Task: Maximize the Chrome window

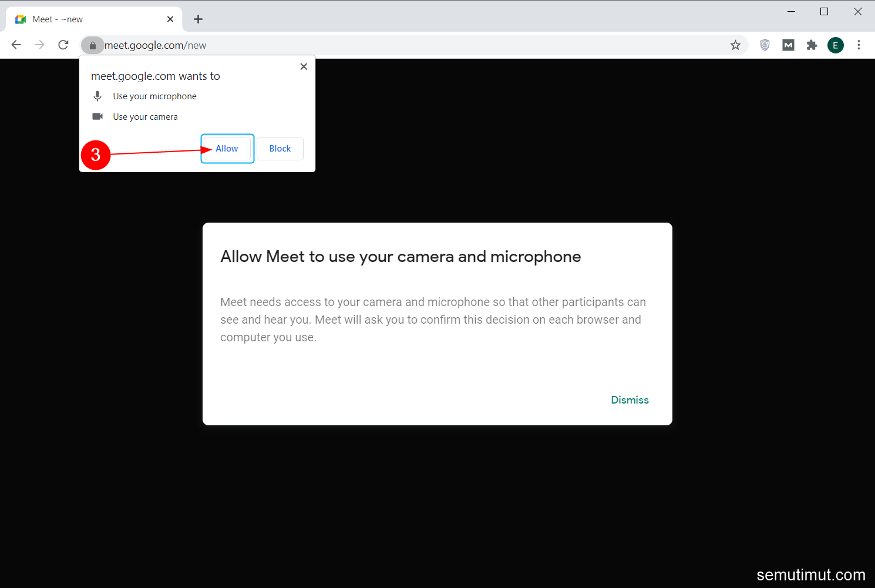Action: [x=824, y=12]
